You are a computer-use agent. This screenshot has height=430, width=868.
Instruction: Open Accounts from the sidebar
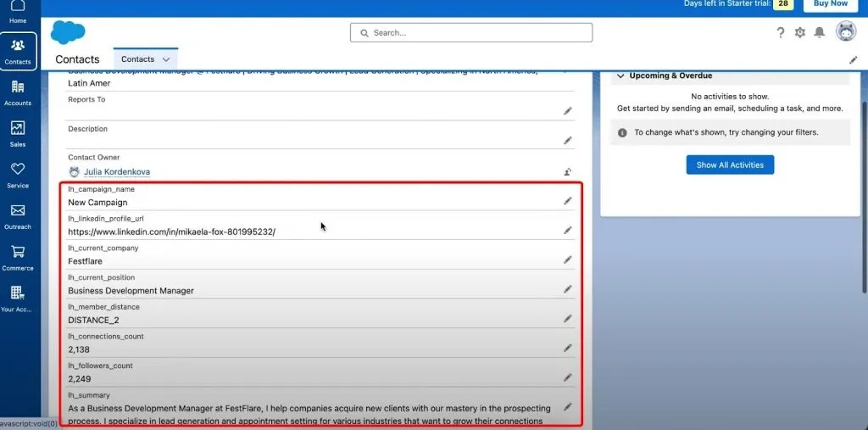click(18, 92)
